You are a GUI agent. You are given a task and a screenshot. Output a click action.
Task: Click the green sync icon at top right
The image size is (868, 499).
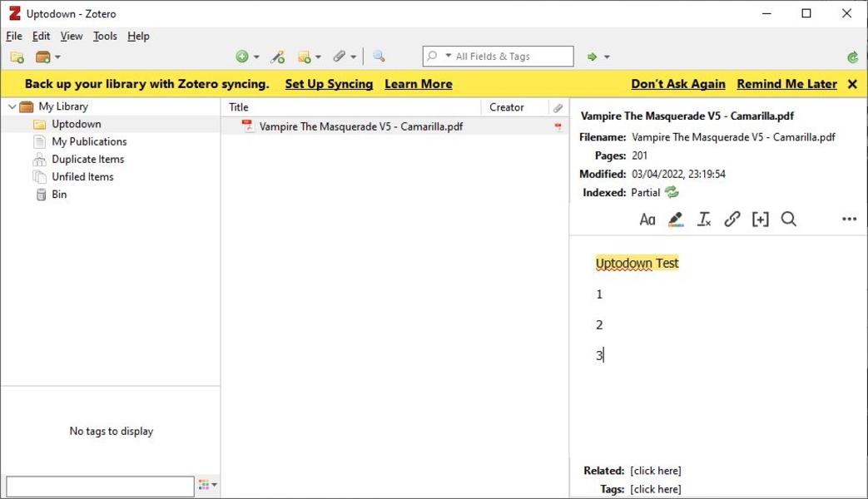852,57
